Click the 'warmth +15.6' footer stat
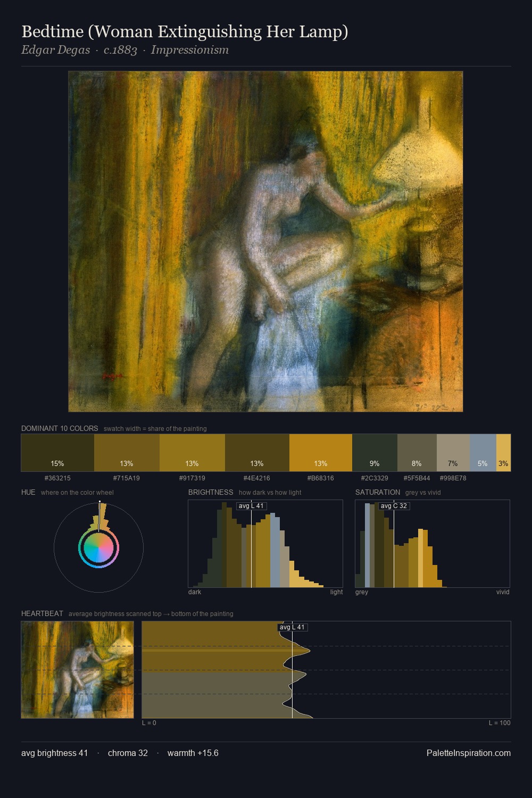This screenshot has width=532, height=798. [193, 753]
